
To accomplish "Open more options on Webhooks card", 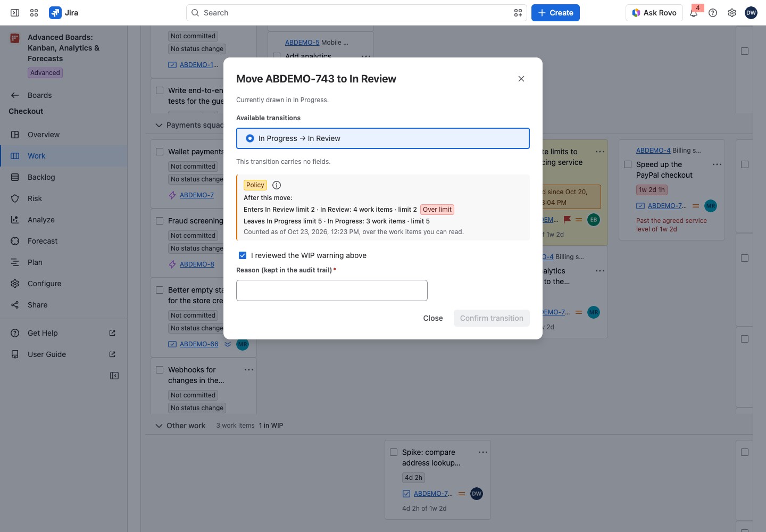I will (249, 370).
